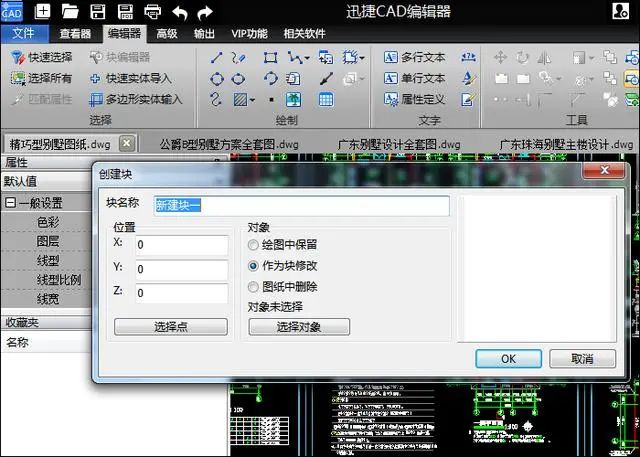Click the undo arrow icon
The image size is (640, 457).
pyautogui.click(x=180, y=13)
